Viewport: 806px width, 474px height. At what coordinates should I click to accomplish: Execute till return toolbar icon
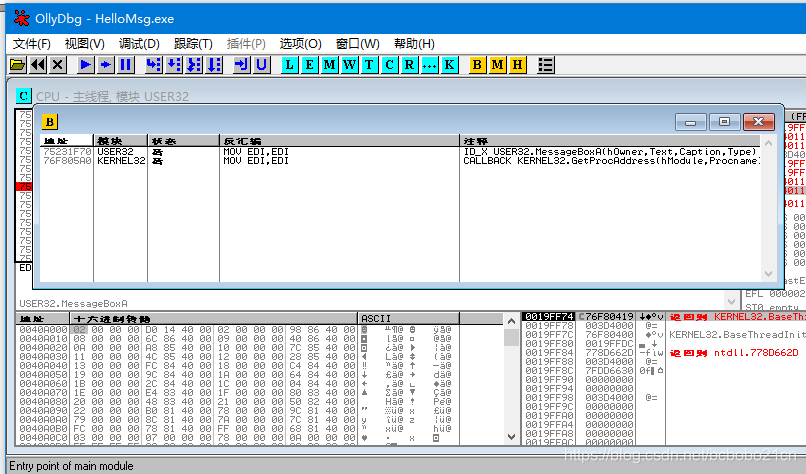click(x=242, y=65)
